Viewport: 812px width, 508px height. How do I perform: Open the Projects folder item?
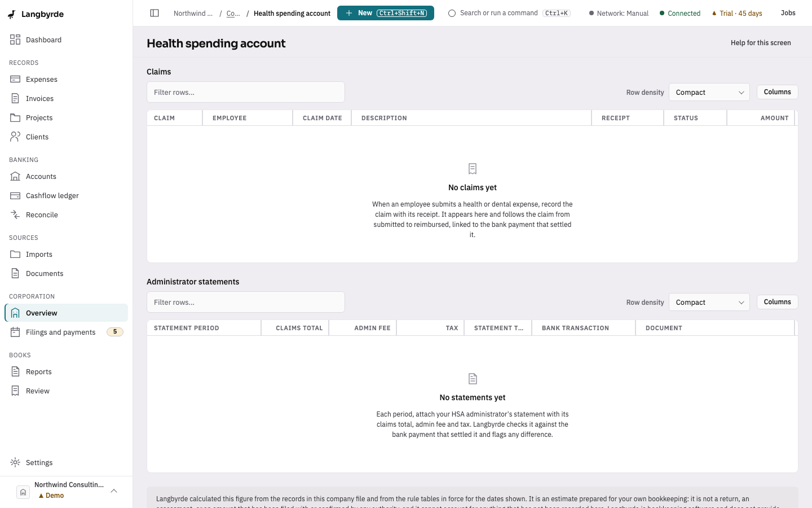(x=66, y=118)
